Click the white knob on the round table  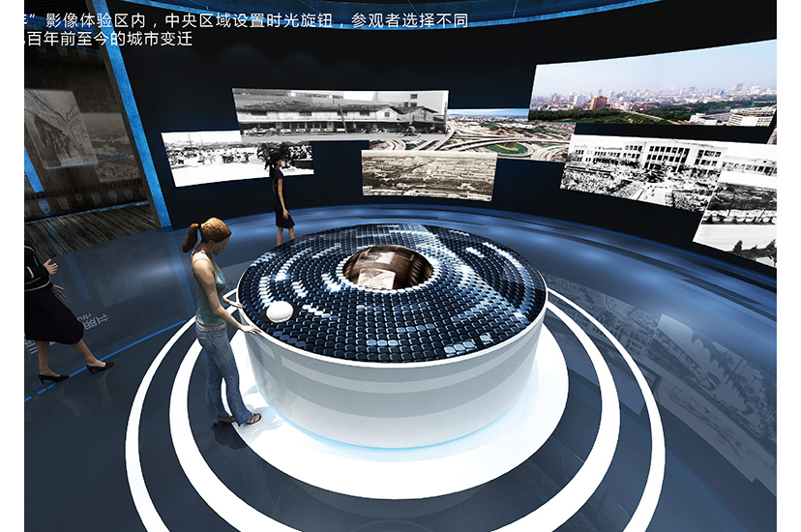279,310
